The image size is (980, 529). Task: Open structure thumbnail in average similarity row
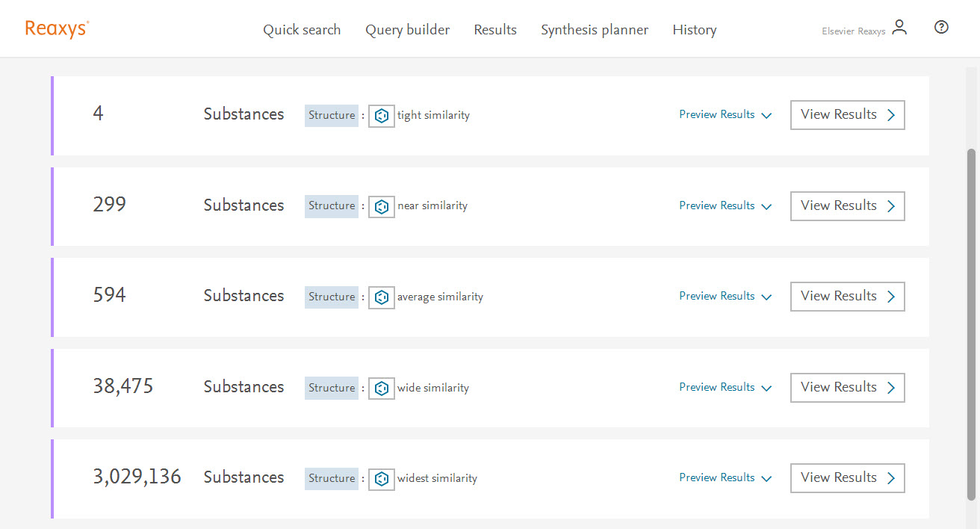(381, 297)
